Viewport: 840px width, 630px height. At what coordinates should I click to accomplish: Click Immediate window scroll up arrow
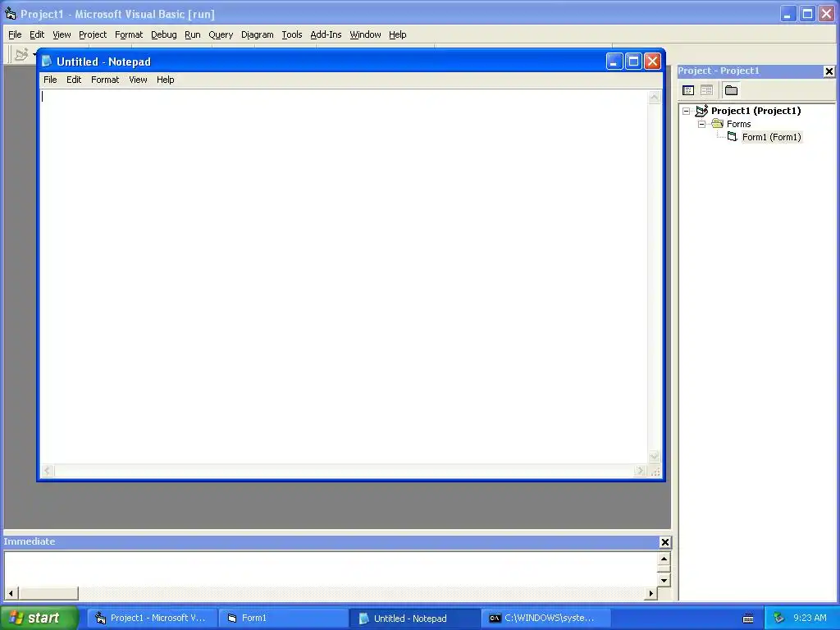664,559
